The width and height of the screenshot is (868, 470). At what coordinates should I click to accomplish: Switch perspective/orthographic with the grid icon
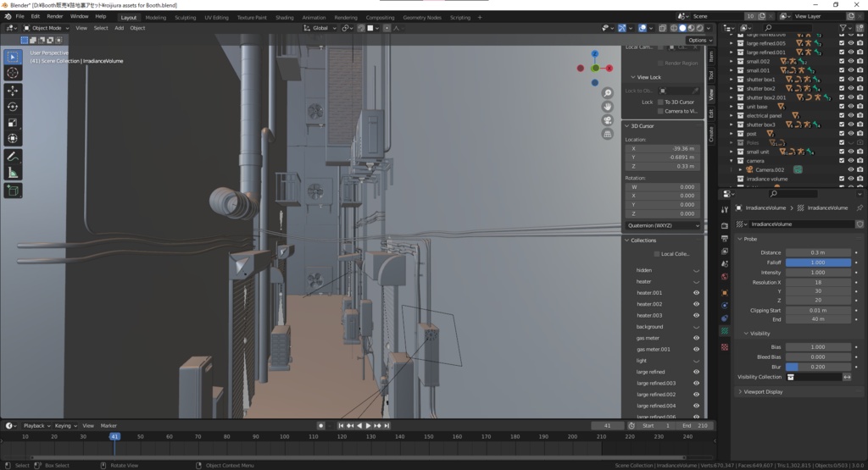(x=607, y=135)
